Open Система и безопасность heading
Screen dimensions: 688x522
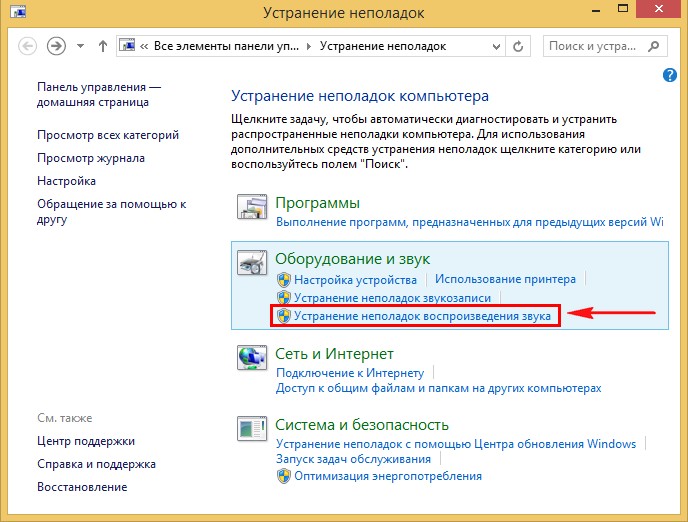coord(362,425)
